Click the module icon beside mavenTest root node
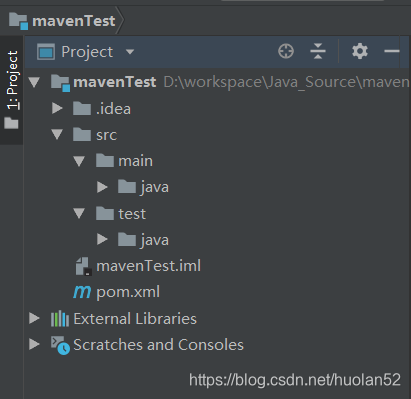 [60, 83]
